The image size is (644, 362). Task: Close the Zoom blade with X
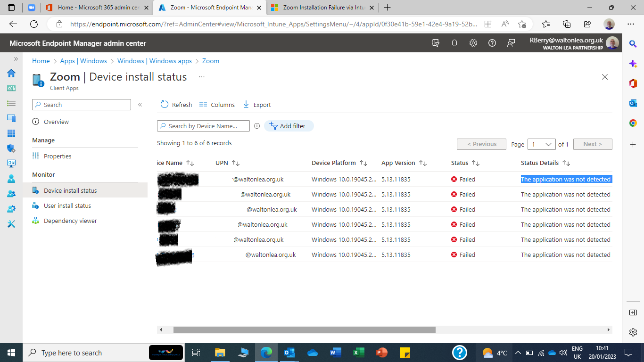click(x=605, y=77)
